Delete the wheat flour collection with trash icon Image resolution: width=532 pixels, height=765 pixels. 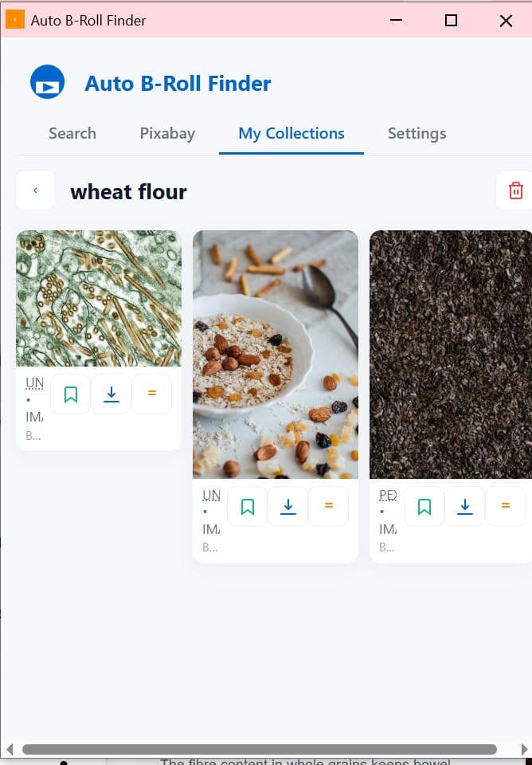click(515, 190)
